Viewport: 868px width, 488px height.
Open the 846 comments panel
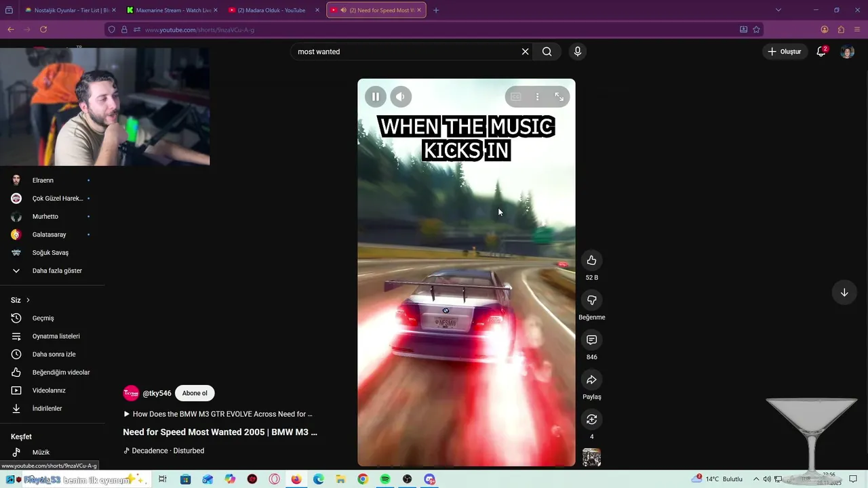591,340
